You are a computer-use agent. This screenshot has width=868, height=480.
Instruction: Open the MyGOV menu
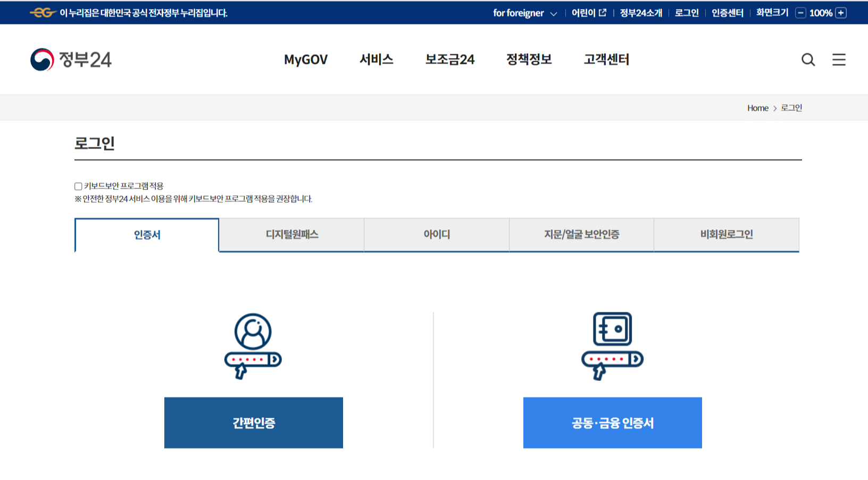click(306, 60)
